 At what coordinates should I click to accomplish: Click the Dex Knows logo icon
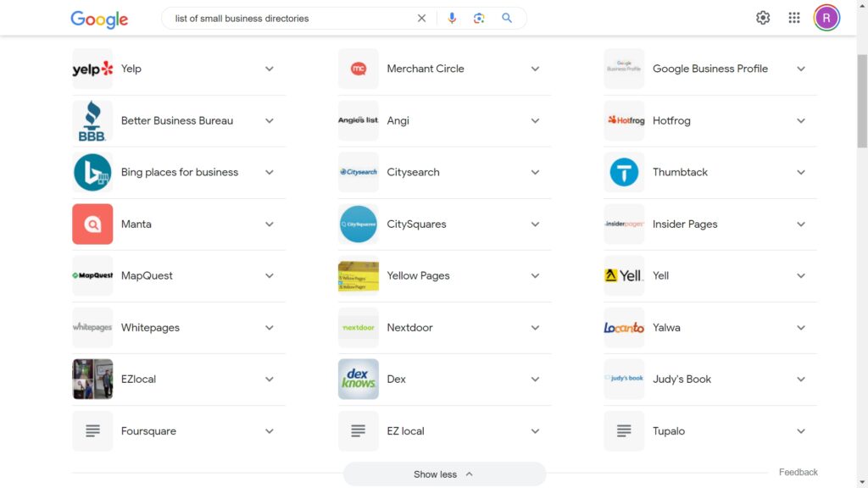359,379
